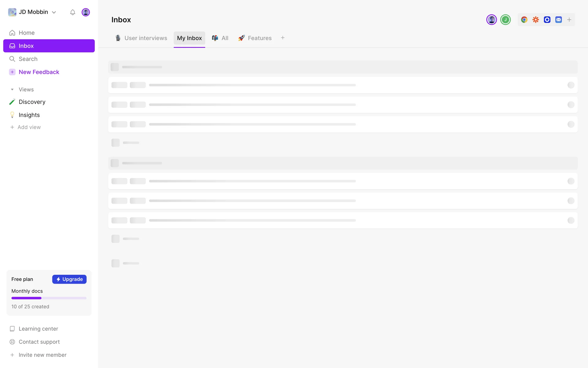Image resolution: width=588 pixels, height=368 pixels.
Task: Collapse the Views section
Action: tap(12, 90)
